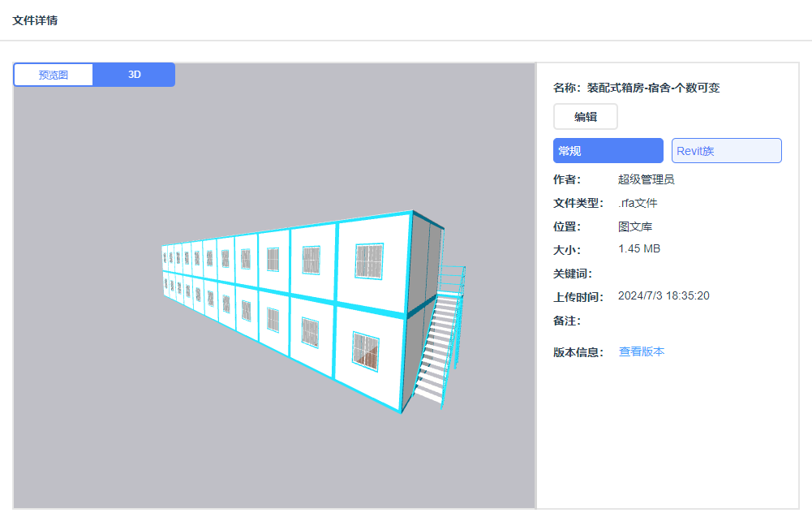Open the 编辑 edit dialog

585,116
